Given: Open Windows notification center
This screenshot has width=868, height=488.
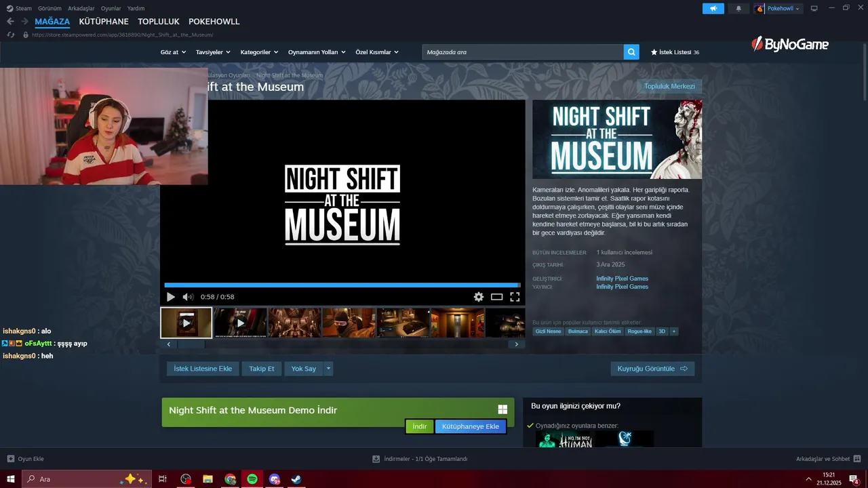Looking at the screenshot, I should (854, 479).
